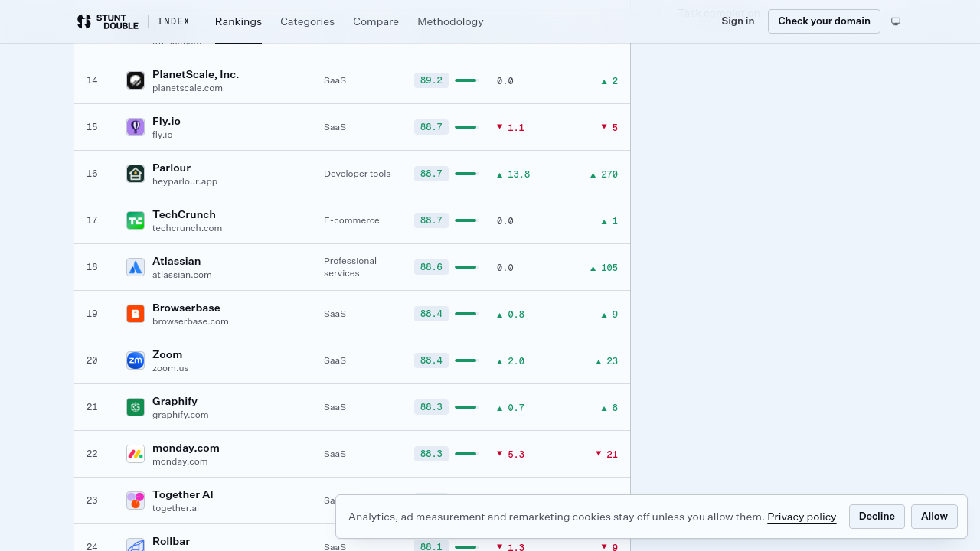
Task: Click Atlassian's 88.6 score badge
Action: (x=431, y=267)
